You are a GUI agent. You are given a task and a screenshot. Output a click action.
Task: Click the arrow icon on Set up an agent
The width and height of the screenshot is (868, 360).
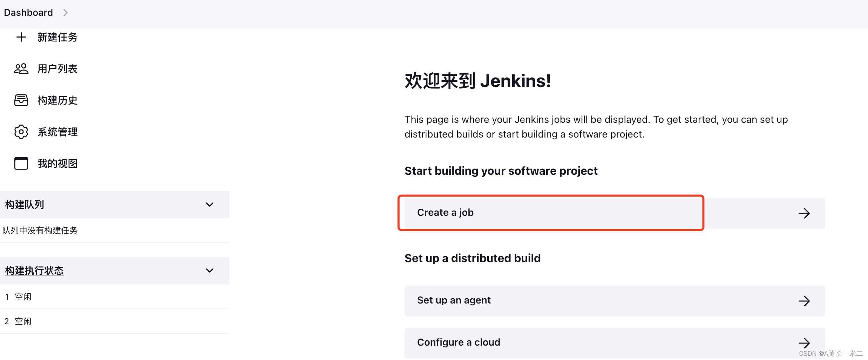point(804,301)
